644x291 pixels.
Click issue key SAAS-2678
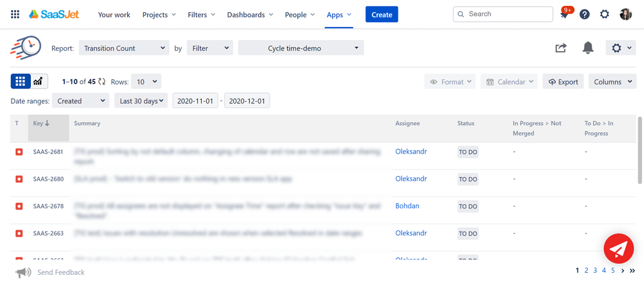[x=48, y=206]
